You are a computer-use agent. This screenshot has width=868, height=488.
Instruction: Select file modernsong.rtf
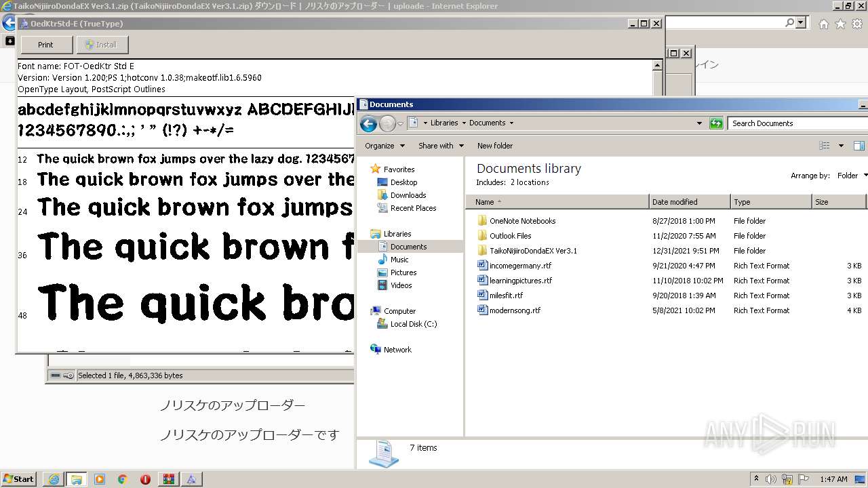(515, 310)
